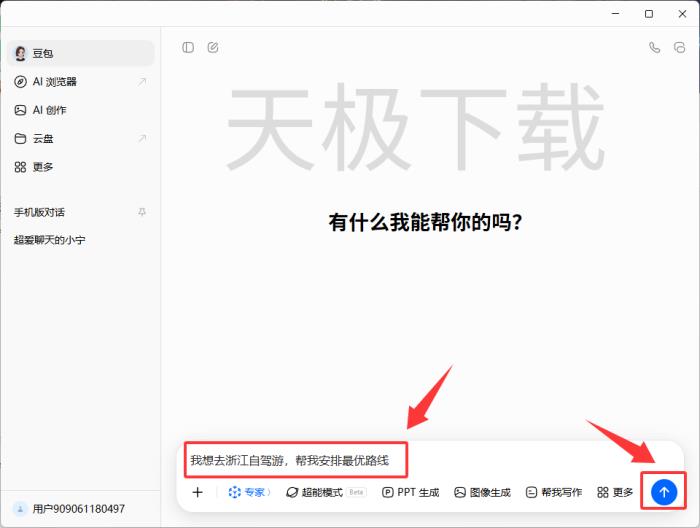The height and width of the screenshot is (528, 700).
Task: Open conversation 超爱聊天的小宁
Action: 50,241
